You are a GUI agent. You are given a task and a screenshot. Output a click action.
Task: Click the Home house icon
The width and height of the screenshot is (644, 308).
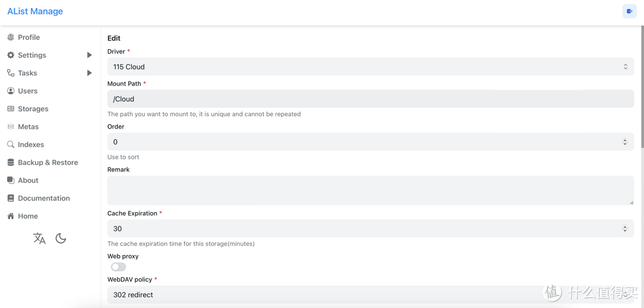11,216
